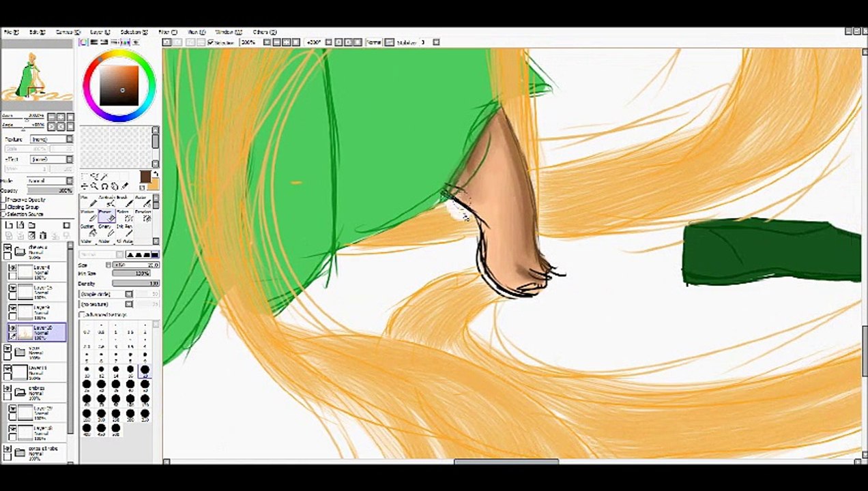Select the Select Pen tool
This screenshot has height=491, width=868.
click(126, 215)
